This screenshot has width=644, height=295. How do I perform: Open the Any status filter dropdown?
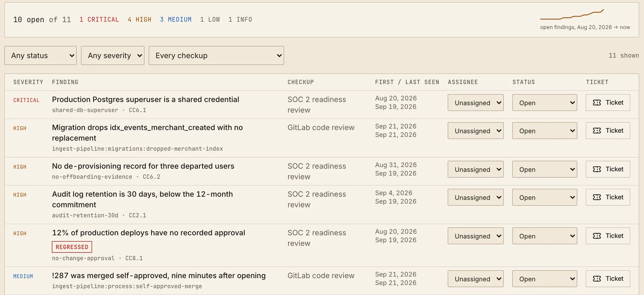tap(40, 55)
